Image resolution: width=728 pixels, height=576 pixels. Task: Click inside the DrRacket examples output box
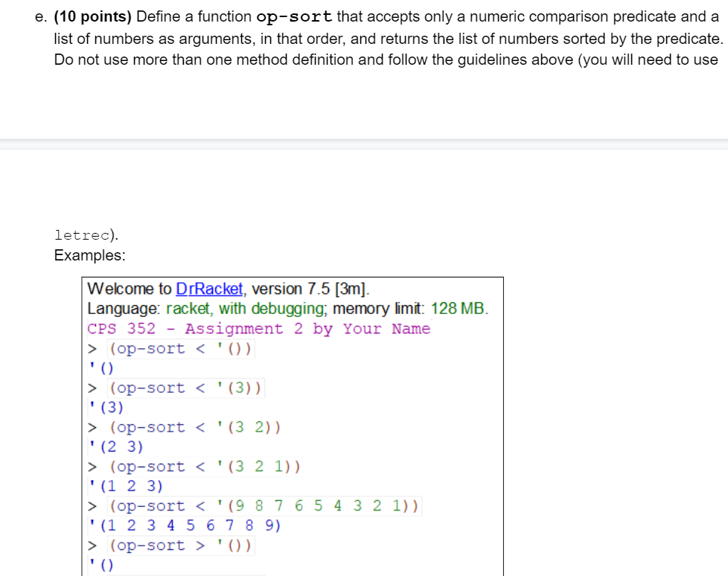(x=290, y=424)
